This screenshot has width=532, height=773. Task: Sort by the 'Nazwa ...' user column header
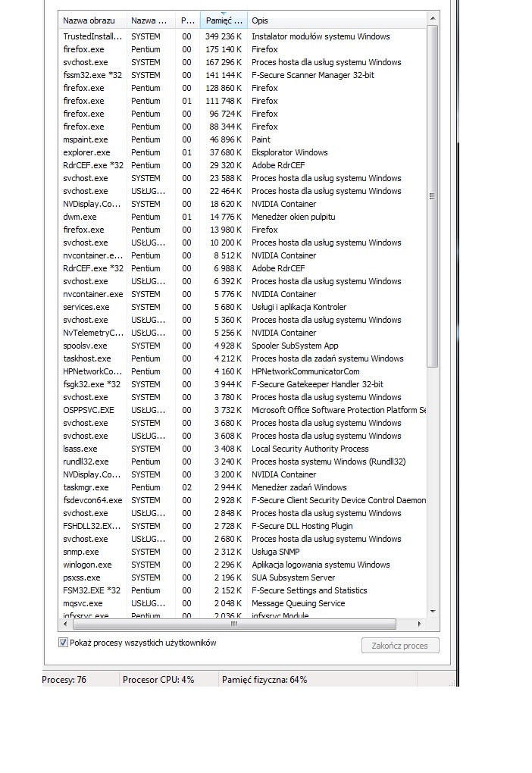click(151, 20)
